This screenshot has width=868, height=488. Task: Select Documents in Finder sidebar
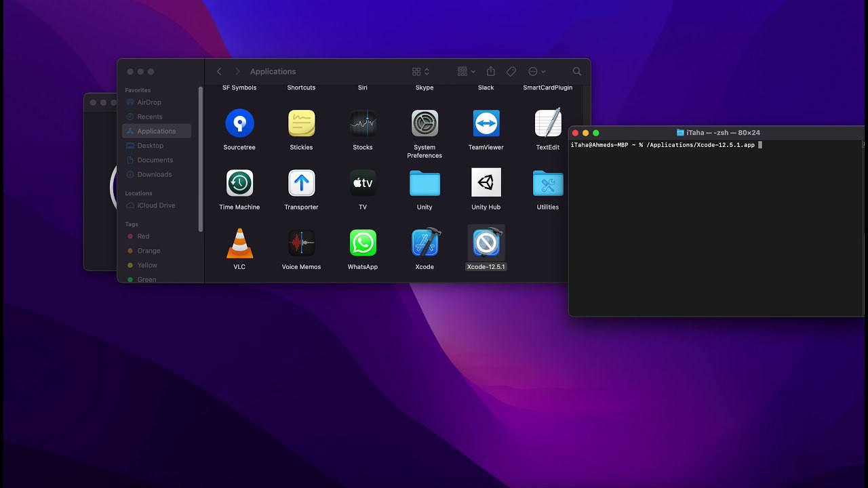pos(157,160)
